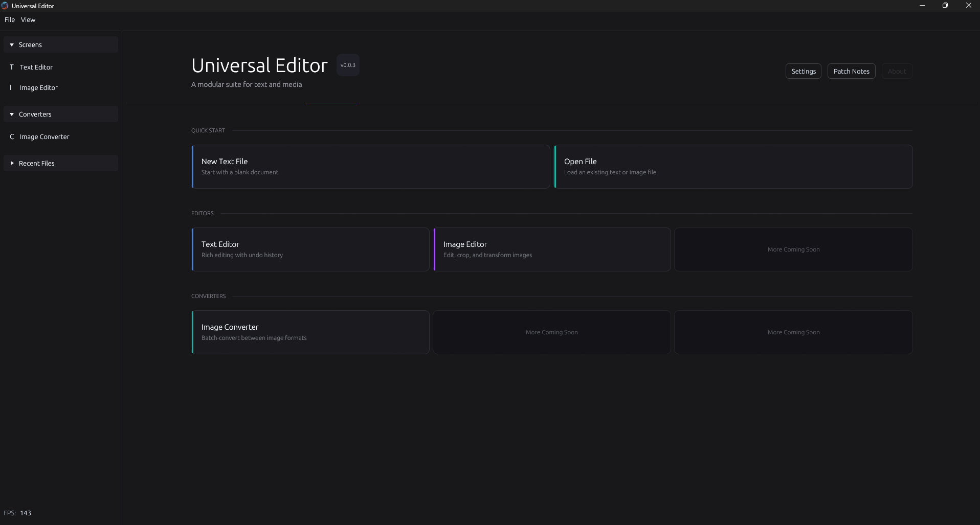Open the View menu
This screenshot has height=525, width=980.
click(28, 19)
